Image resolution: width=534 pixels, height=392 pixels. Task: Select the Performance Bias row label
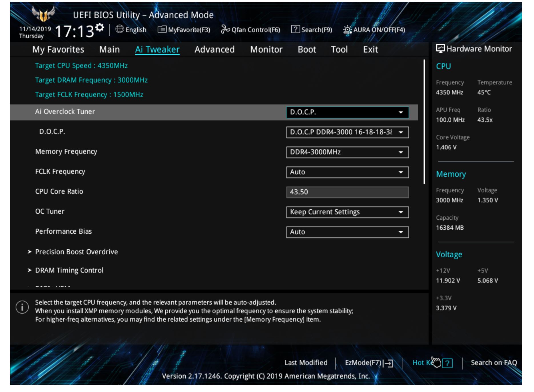click(63, 231)
